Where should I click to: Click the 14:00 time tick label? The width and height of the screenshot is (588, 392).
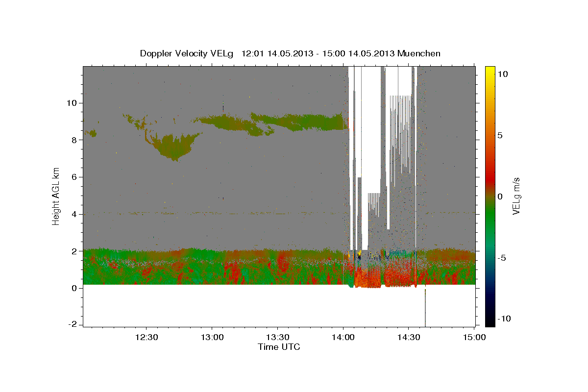click(x=343, y=337)
